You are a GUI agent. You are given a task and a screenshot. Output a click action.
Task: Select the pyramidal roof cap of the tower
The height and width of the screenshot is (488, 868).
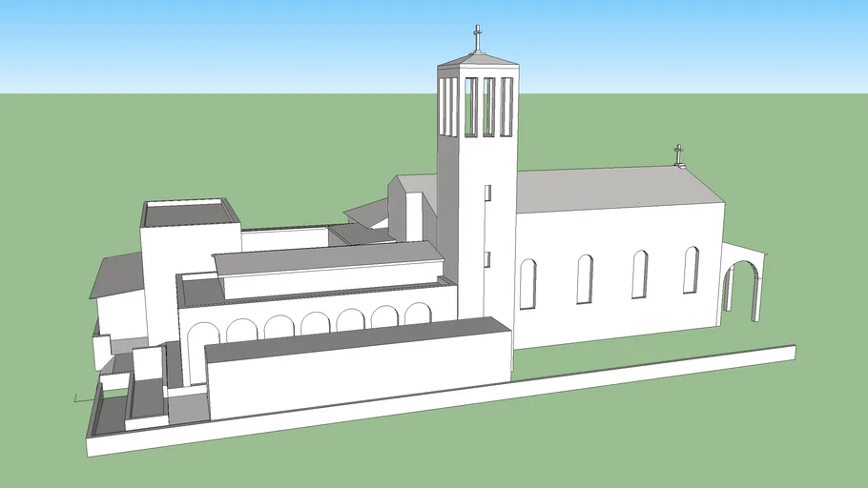coord(479,61)
